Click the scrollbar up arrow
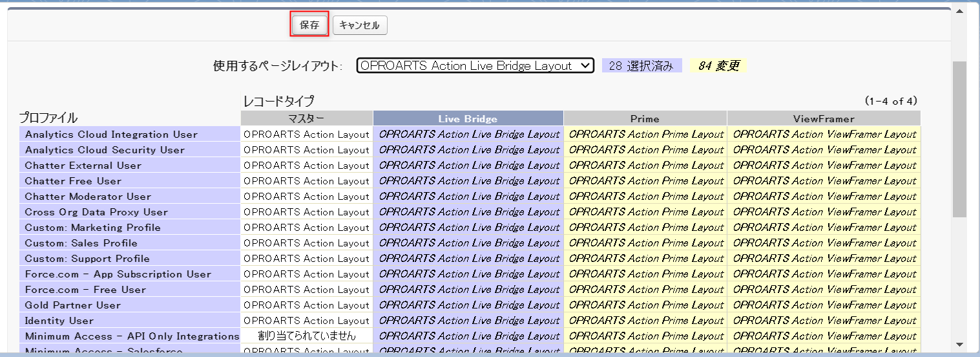Screen dimensions: 980x357 pos(960,11)
